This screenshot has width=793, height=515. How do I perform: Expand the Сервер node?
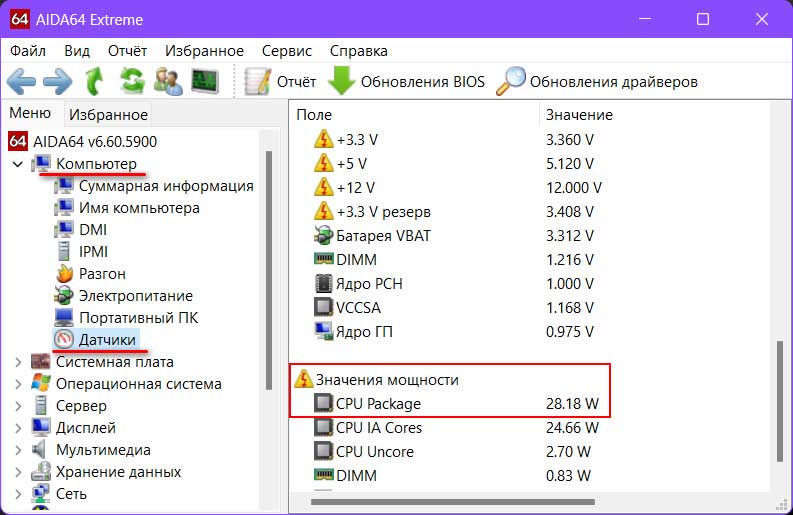(18, 406)
